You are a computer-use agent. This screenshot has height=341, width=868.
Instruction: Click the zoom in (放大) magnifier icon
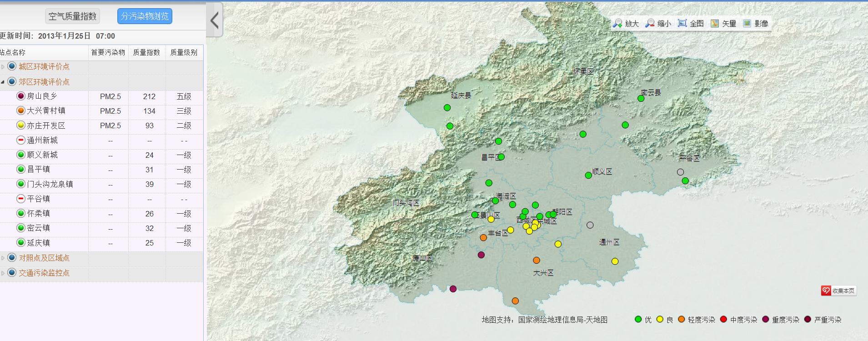(617, 24)
